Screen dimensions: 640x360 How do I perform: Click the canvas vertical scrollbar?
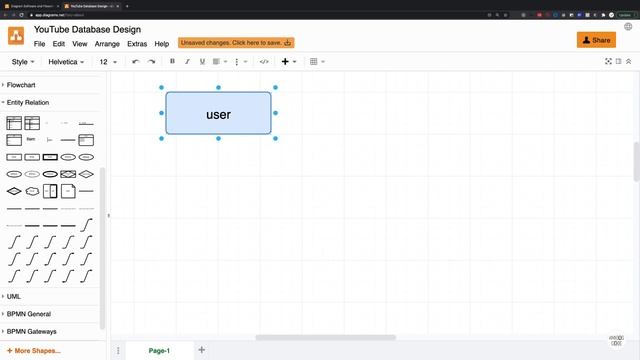coord(637,162)
